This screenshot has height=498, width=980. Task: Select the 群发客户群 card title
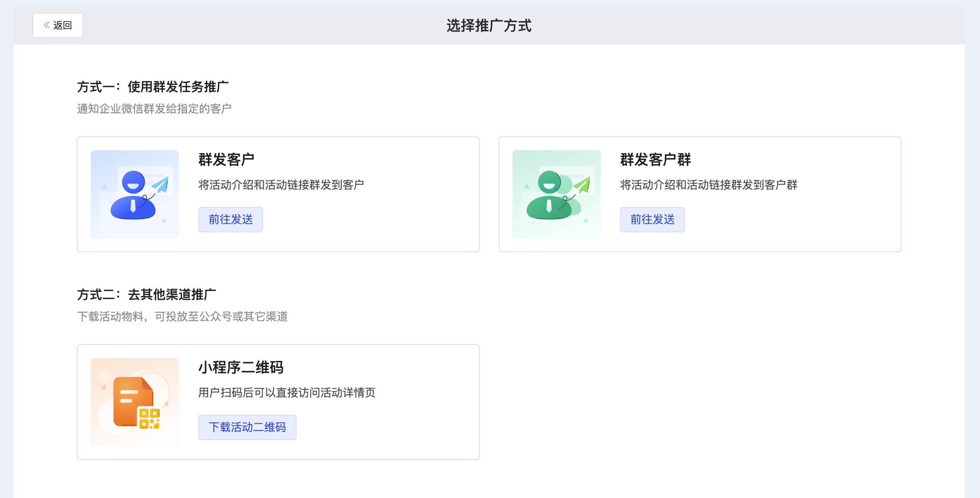tap(656, 160)
